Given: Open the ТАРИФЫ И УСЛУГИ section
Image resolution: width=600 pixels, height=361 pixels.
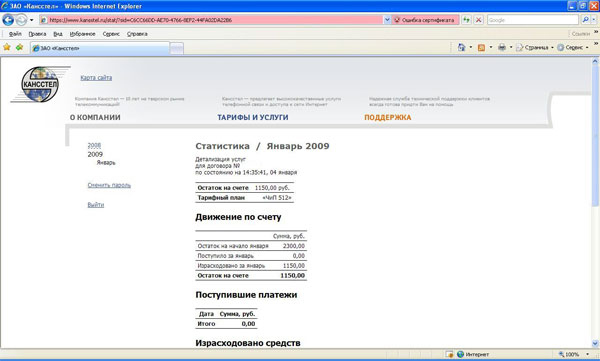Looking at the screenshot, I should (253, 118).
